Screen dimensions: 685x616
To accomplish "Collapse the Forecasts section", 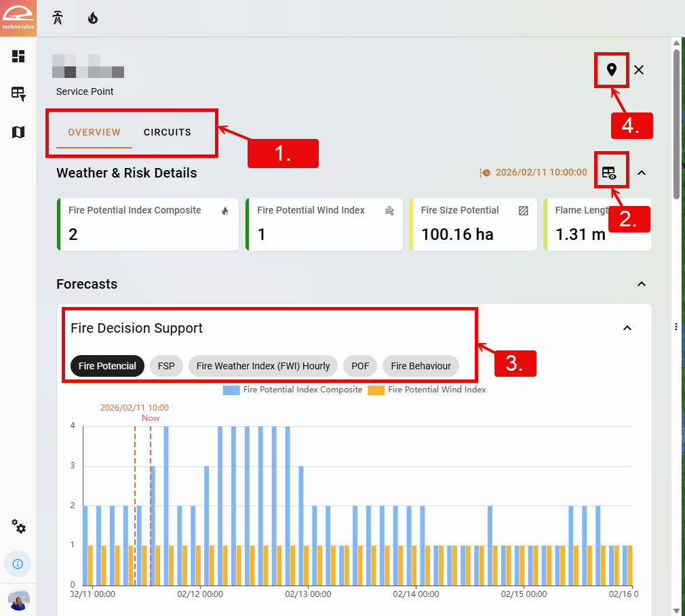I will click(642, 284).
